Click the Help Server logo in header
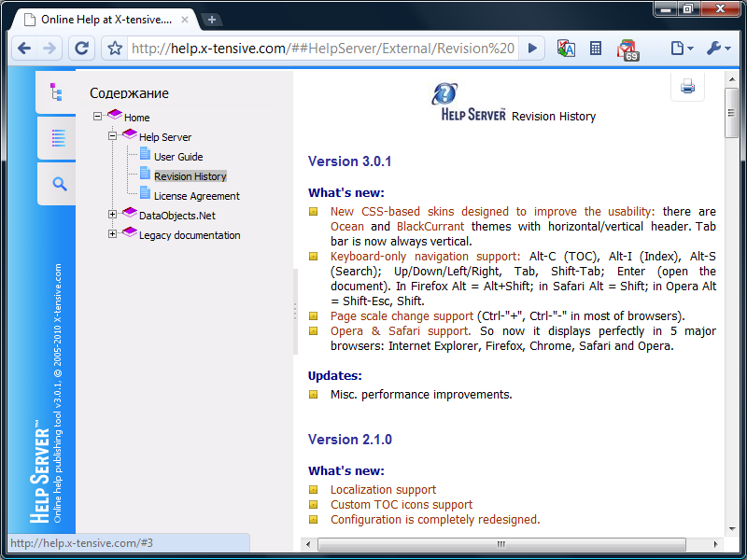 (471, 102)
